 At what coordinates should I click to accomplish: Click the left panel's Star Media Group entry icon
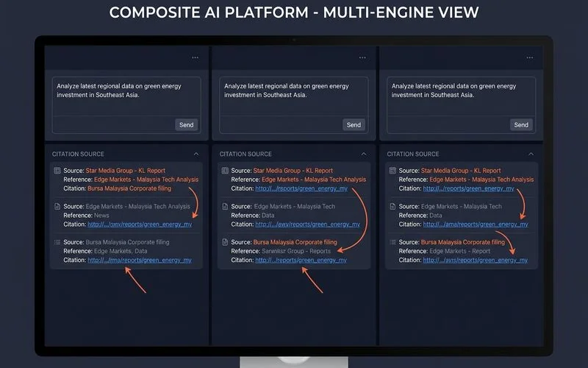coord(57,171)
